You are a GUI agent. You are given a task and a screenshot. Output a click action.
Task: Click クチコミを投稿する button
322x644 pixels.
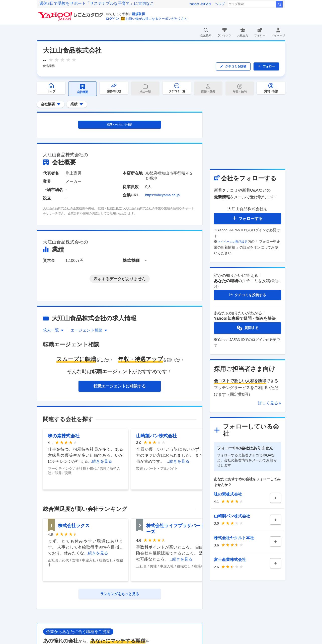(248, 295)
